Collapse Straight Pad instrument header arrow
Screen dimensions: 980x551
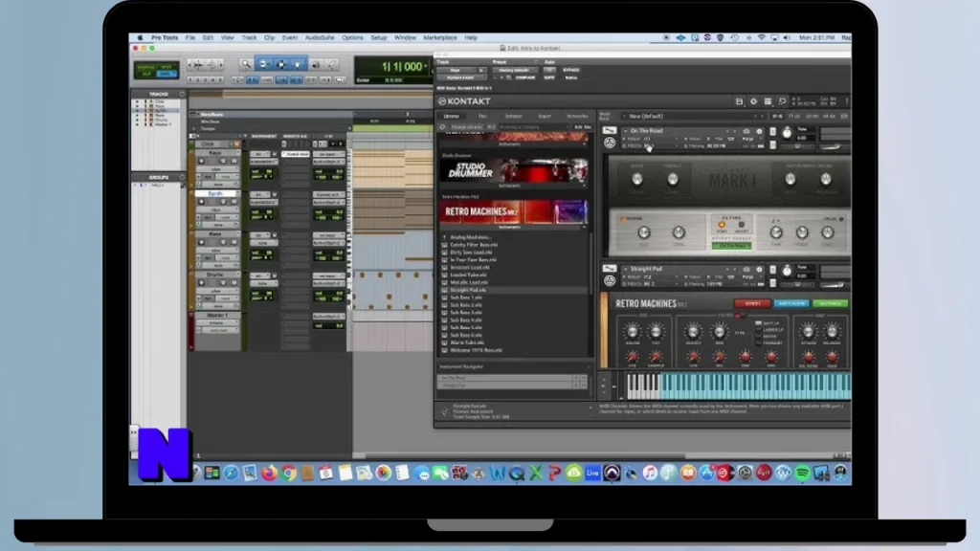pos(626,269)
